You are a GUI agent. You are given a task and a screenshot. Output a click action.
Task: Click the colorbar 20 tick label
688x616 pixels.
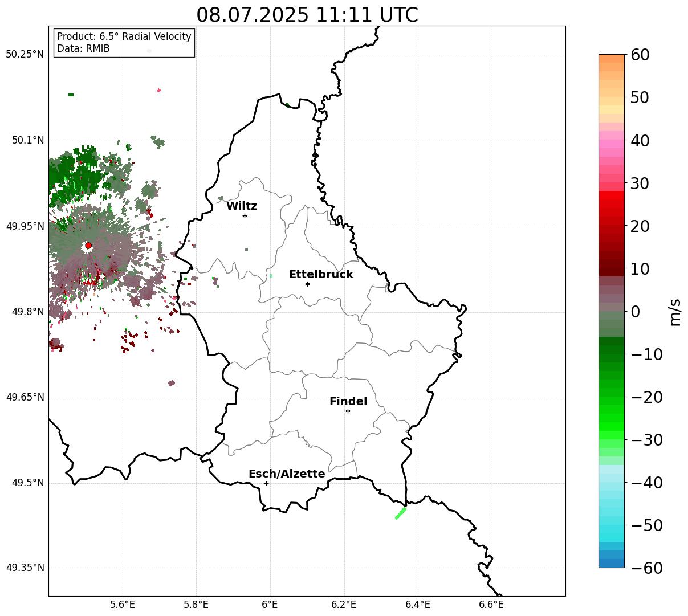click(x=640, y=226)
